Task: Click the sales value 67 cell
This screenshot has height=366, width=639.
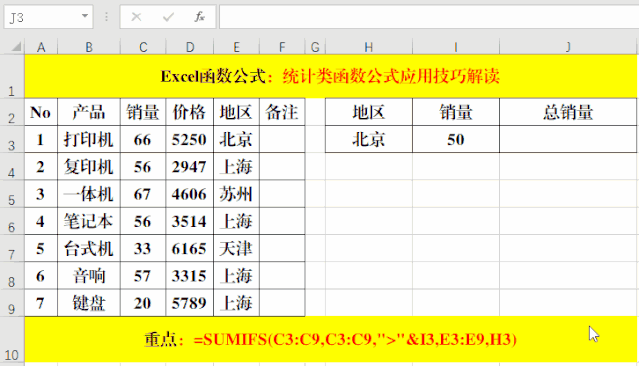Action: click(x=143, y=194)
